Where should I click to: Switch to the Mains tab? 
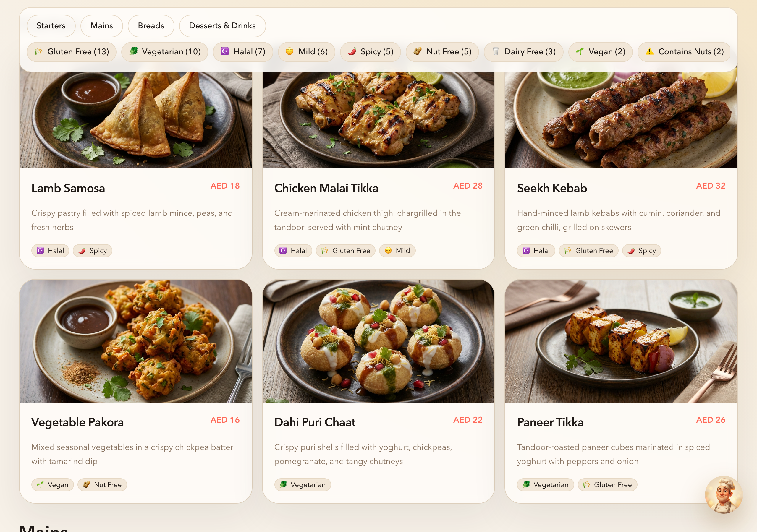[x=101, y=26]
